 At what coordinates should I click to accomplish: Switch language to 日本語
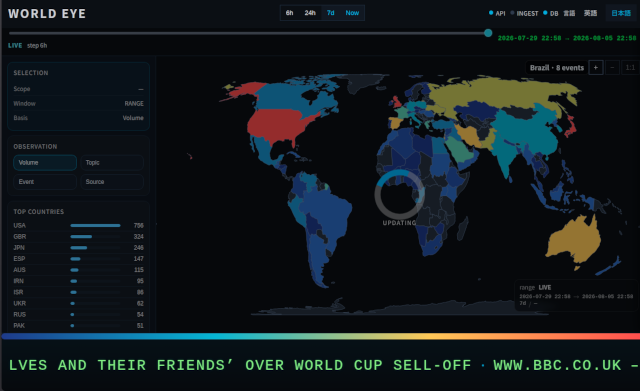pos(621,13)
